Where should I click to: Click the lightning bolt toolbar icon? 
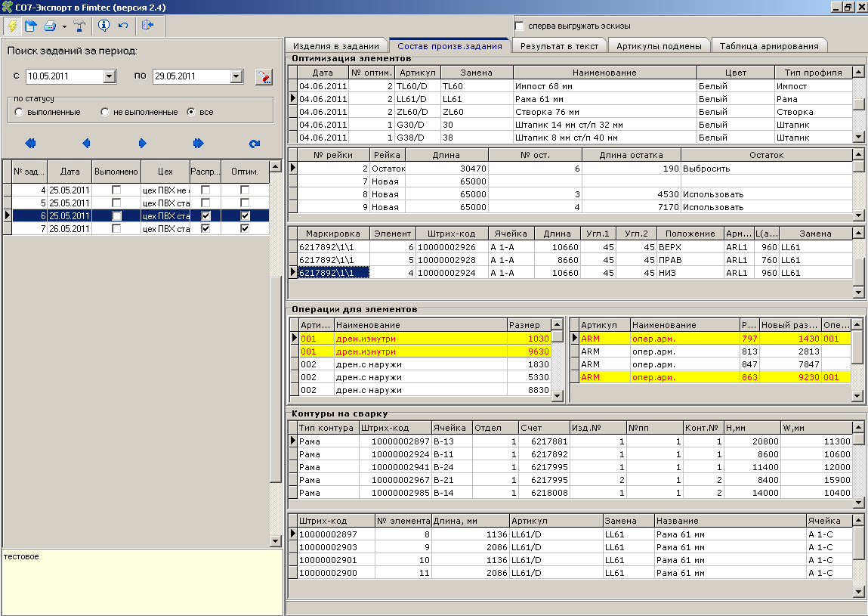[x=13, y=26]
